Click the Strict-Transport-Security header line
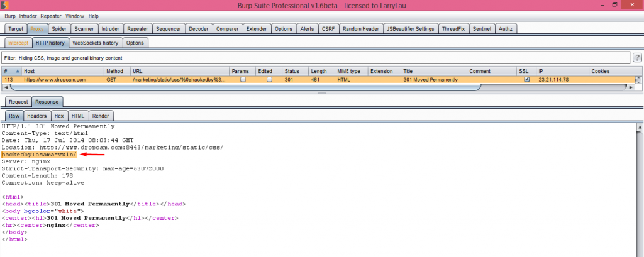 point(82,169)
